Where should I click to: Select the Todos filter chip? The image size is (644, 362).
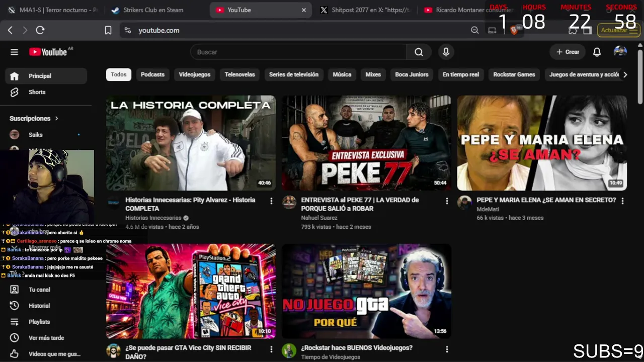coord(119,74)
